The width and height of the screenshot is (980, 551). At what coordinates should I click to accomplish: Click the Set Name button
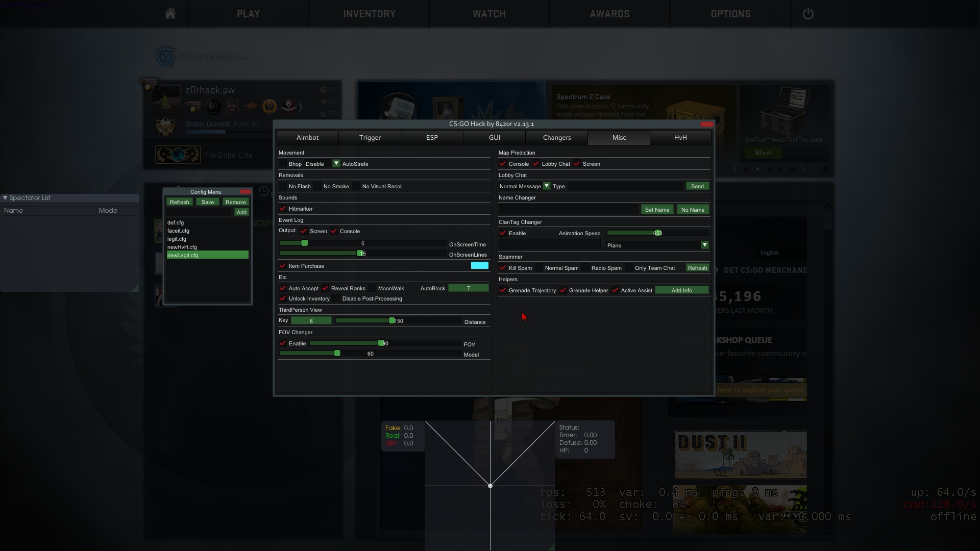657,210
